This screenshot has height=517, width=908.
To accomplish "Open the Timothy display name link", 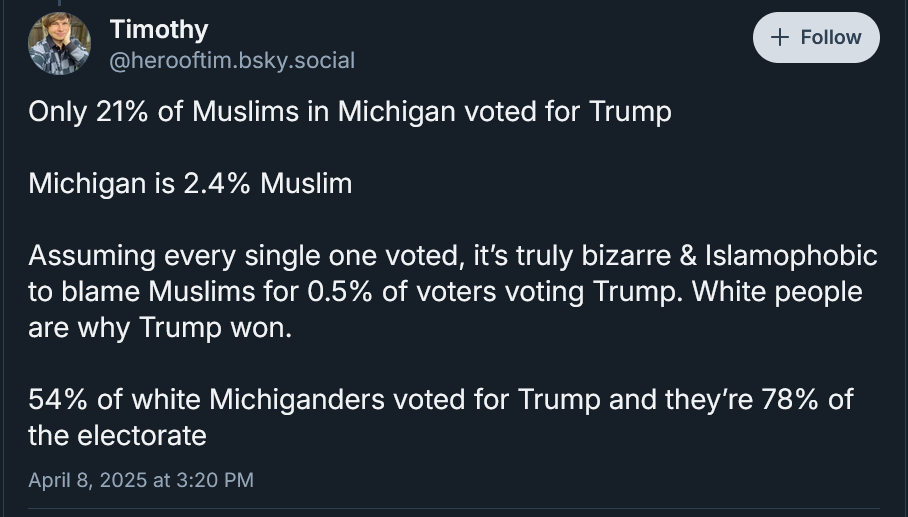I will [x=159, y=29].
